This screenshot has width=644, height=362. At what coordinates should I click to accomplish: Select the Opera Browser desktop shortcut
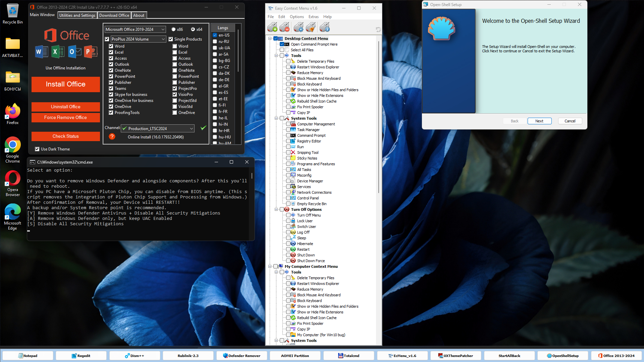coord(13,183)
